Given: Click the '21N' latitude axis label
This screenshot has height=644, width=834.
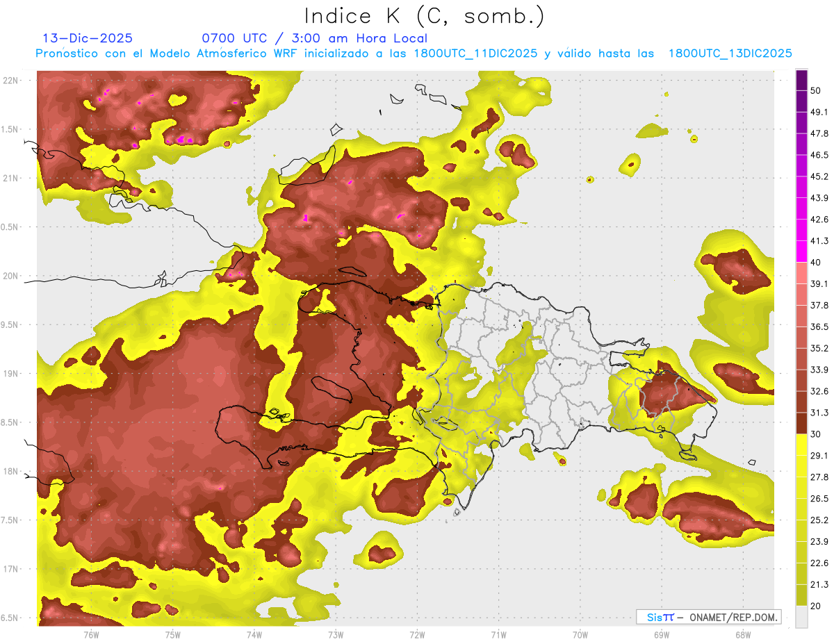Looking at the screenshot, I should click(12, 179).
